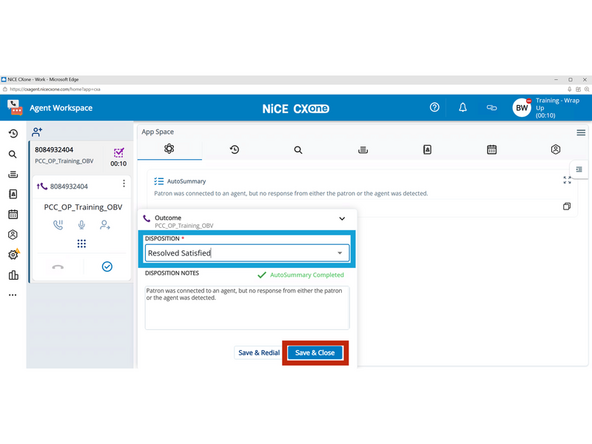Copy the AutoSummary text

[567, 206]
